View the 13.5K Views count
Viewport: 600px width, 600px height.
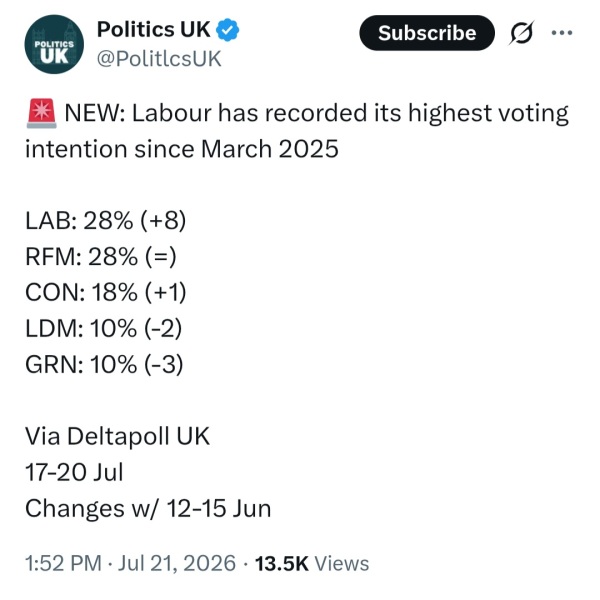[x=312, y=563]
